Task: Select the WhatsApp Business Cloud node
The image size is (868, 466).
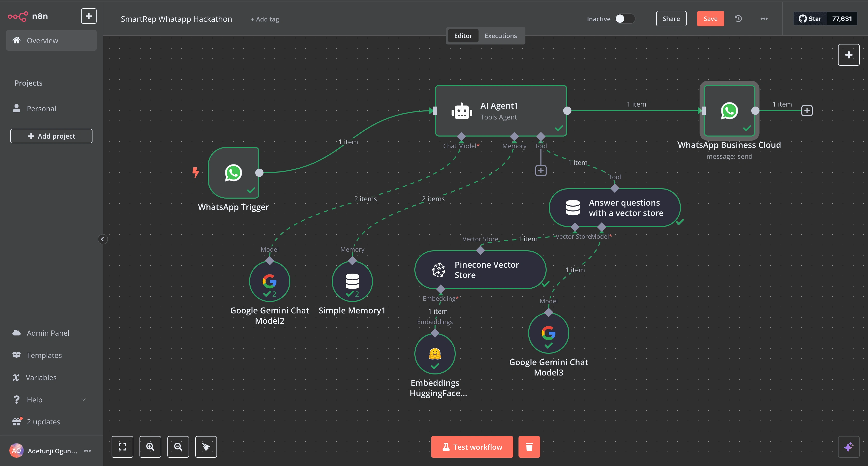Action: point(729,111)
